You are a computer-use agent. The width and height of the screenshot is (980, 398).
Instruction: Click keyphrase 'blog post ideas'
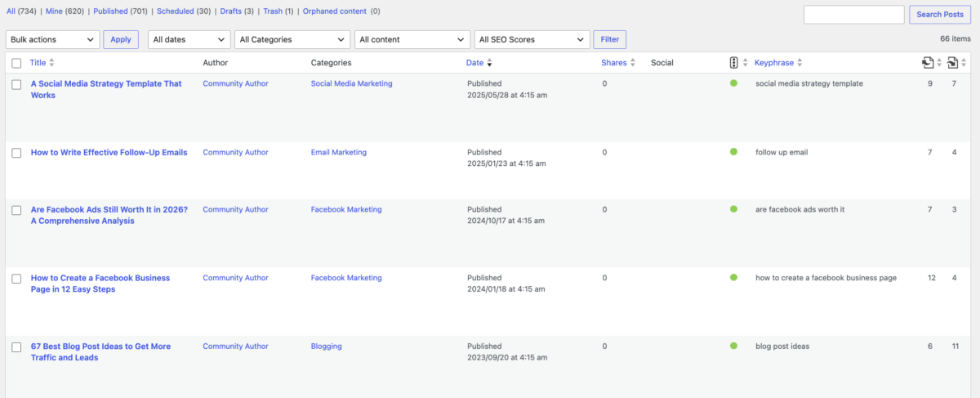coord(782,347)
